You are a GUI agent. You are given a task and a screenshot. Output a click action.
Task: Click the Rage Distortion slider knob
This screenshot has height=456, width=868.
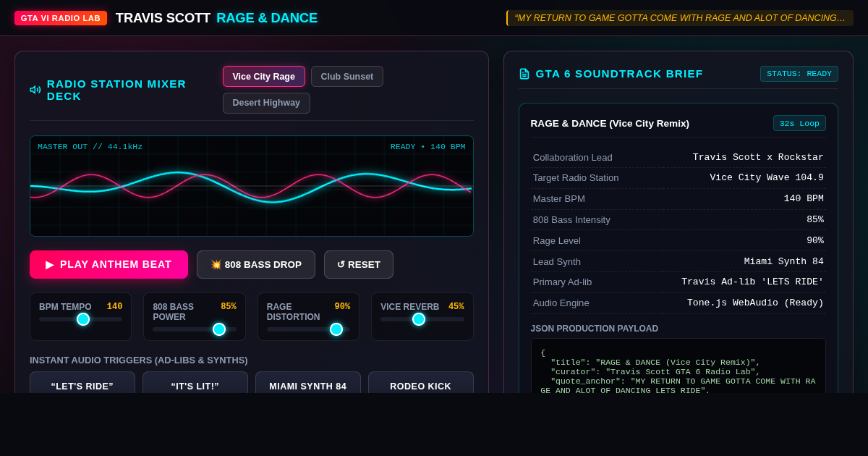[336, 329]
